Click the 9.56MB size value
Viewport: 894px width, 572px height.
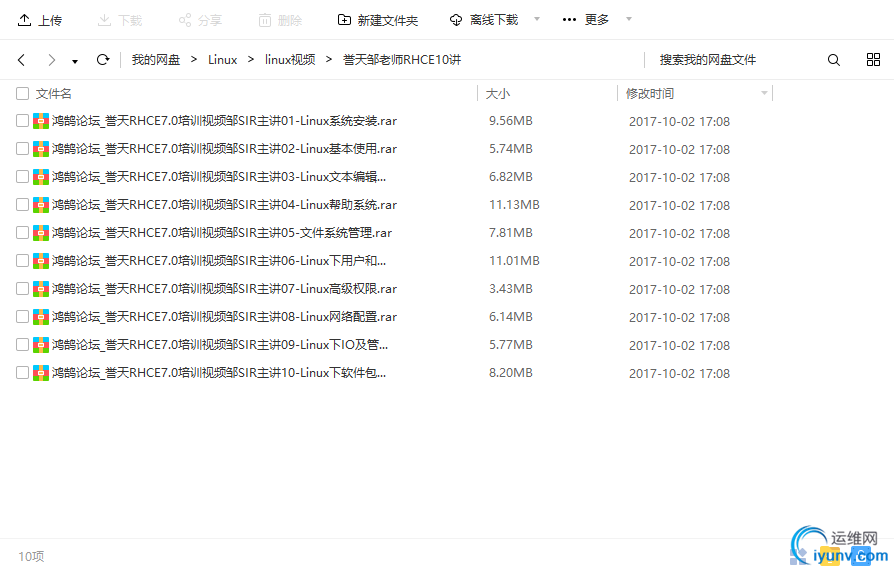coord(510,121)
